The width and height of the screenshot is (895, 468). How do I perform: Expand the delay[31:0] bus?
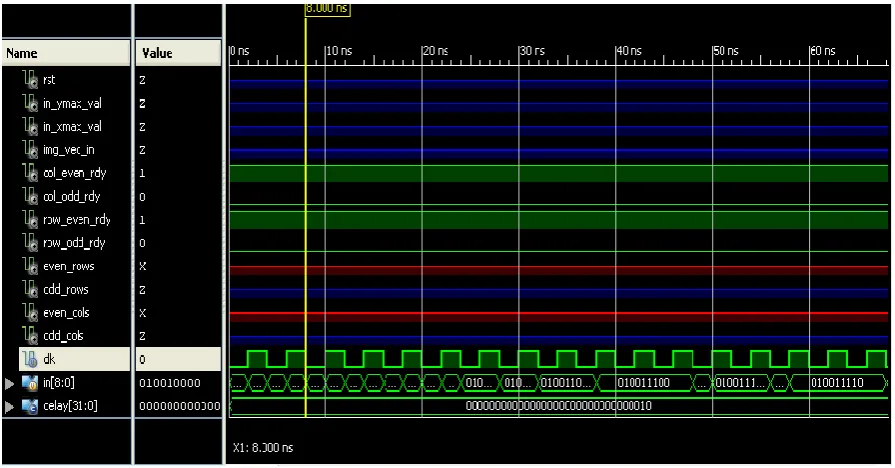9,406
